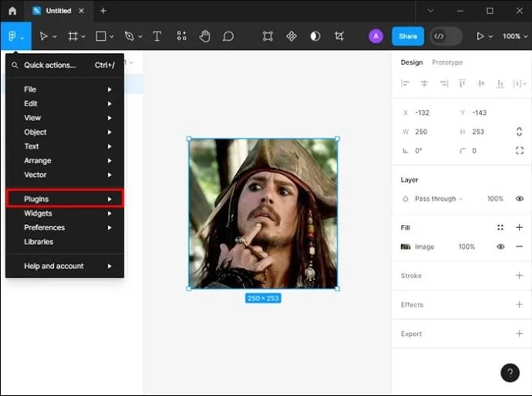Add a new fill with plus
Image resolution: width=532 pixels, height=396 pixels.
point(519,227)
